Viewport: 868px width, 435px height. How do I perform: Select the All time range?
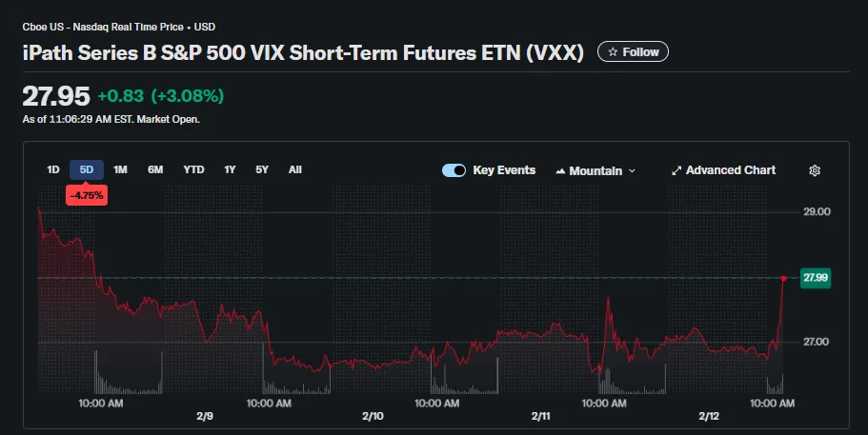point(295,170)
